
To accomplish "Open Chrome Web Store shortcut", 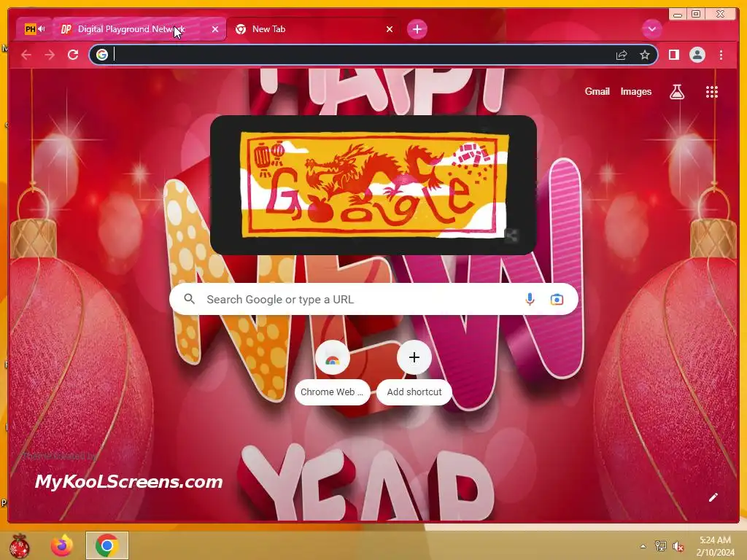I will 332,373.
